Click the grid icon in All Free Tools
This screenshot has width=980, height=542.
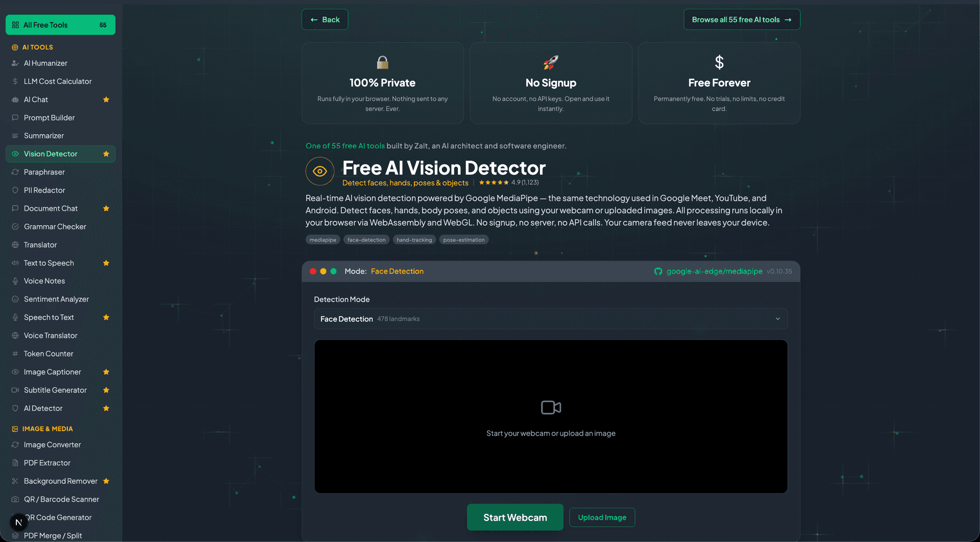pyautogui.click(x=15, y=25)
